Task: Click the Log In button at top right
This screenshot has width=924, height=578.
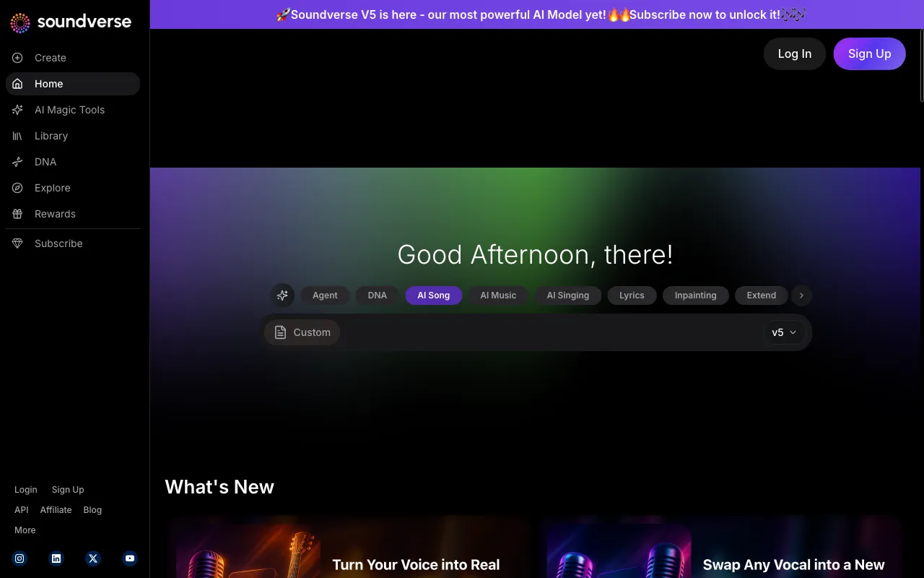Action: click(x=795, y=53)
